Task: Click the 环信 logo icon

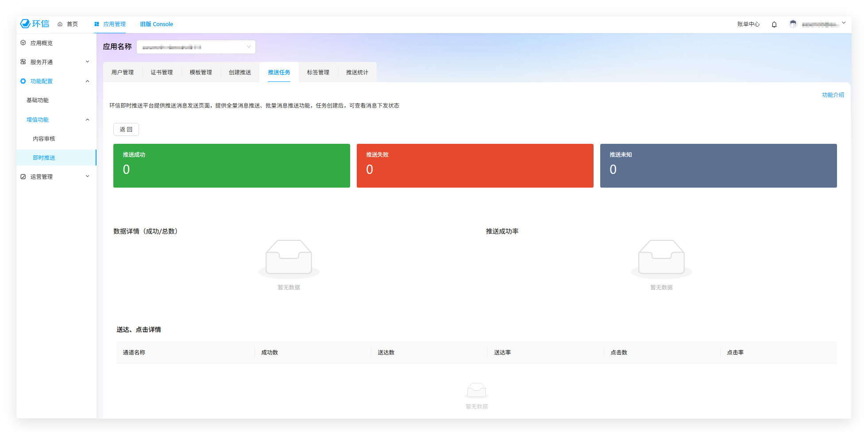Action: click(x=26, y=24)
